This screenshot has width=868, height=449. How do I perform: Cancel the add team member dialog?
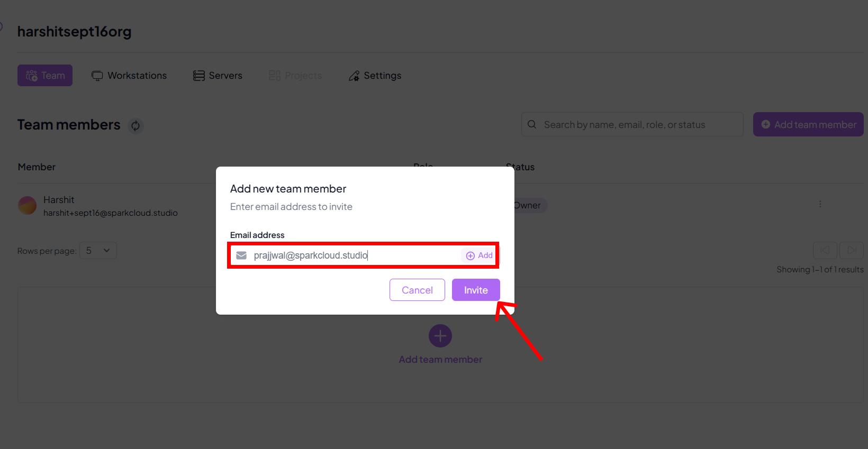(x=417, y=290)
